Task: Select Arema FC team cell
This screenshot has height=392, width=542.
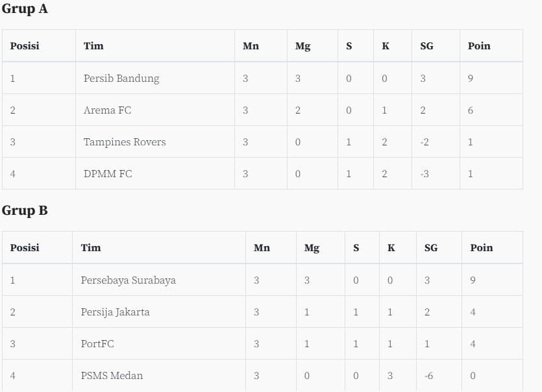Action: coord(155,110)
